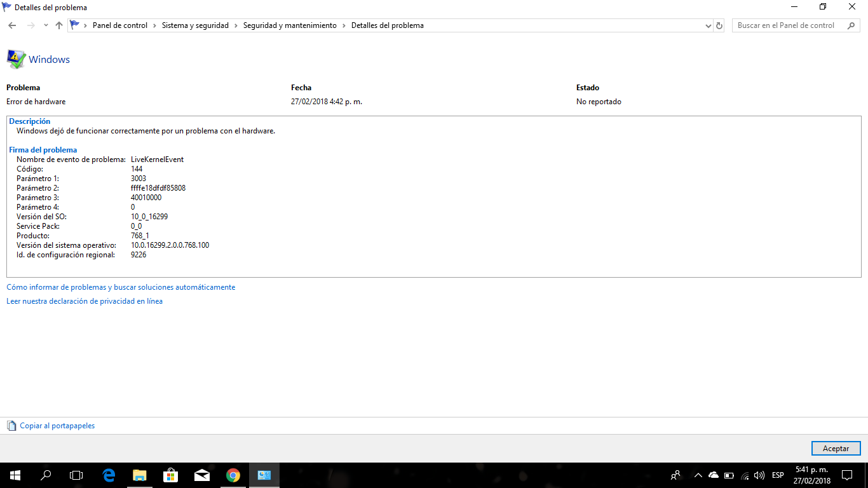
Task: Open People icon in system tray
Action: 675,475
